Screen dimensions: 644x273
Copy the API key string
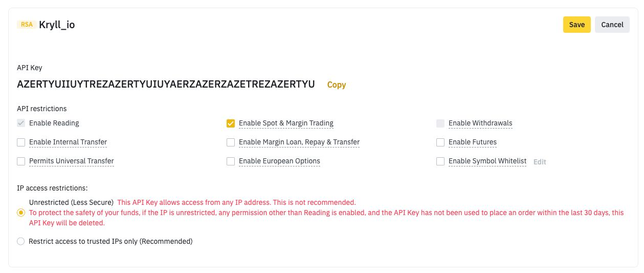(x=337, y=85)
